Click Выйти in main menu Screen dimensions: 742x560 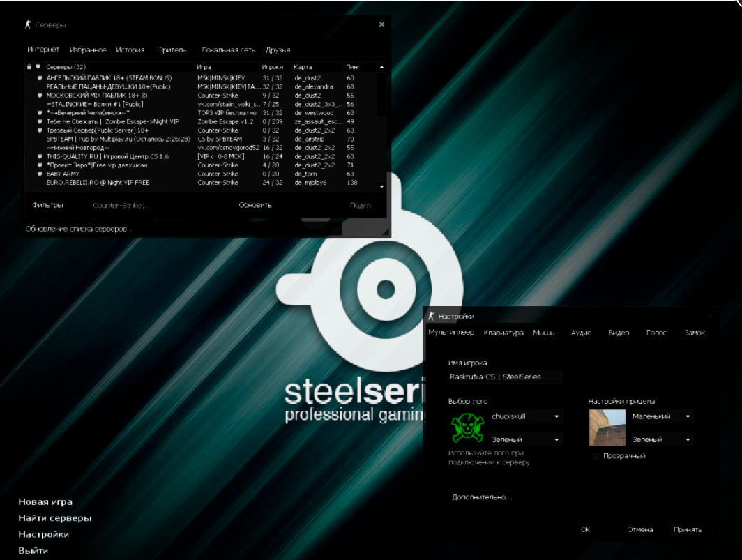pyautogui.click(x=33, y=550)
